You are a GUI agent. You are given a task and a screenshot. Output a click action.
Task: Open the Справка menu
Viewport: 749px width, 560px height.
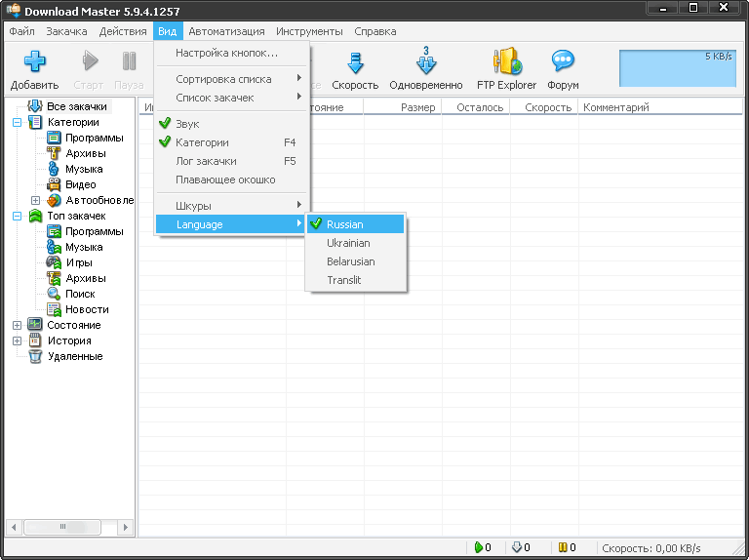374,31
